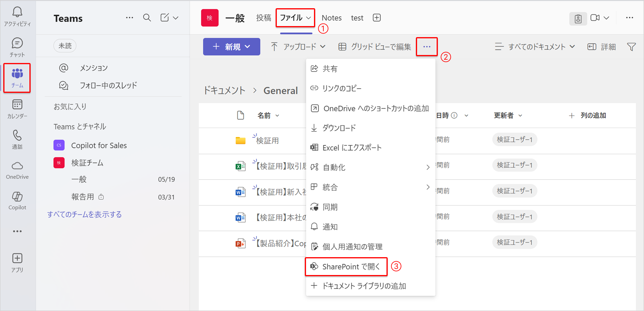
Task: Expand the compose options chevron
Action: point(176,18)
